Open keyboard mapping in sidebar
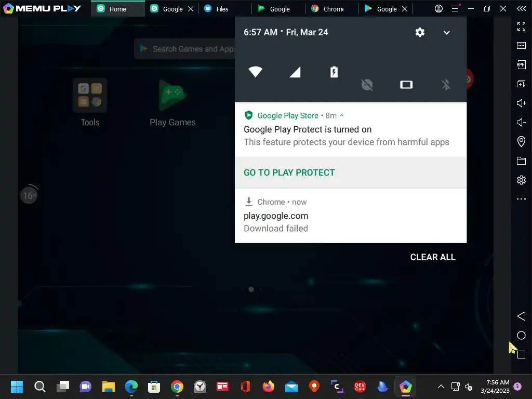Image resolution: width=532 pixels, height=399 pixels. coord(521,46)
